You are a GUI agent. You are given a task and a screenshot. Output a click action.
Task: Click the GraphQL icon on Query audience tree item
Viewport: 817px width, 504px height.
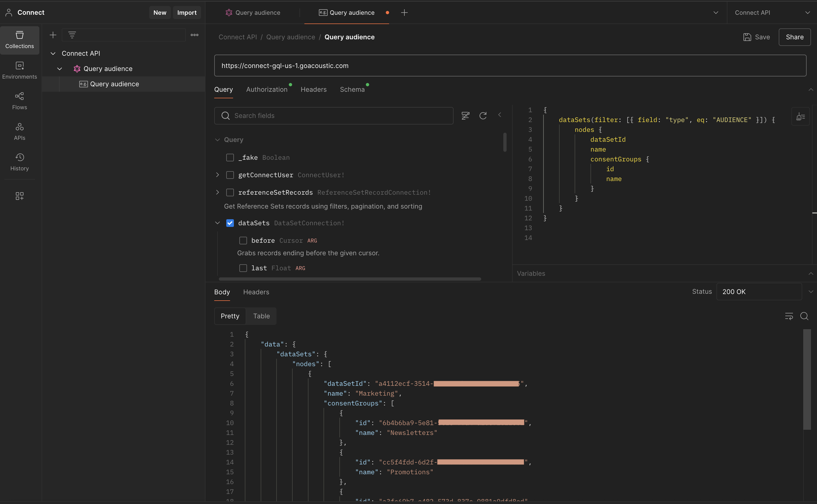(x=77, y=69)
